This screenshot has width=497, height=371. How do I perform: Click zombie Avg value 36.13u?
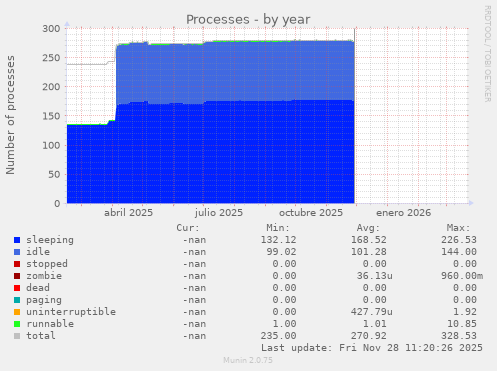pyautogui.click(x=375, y=276)
